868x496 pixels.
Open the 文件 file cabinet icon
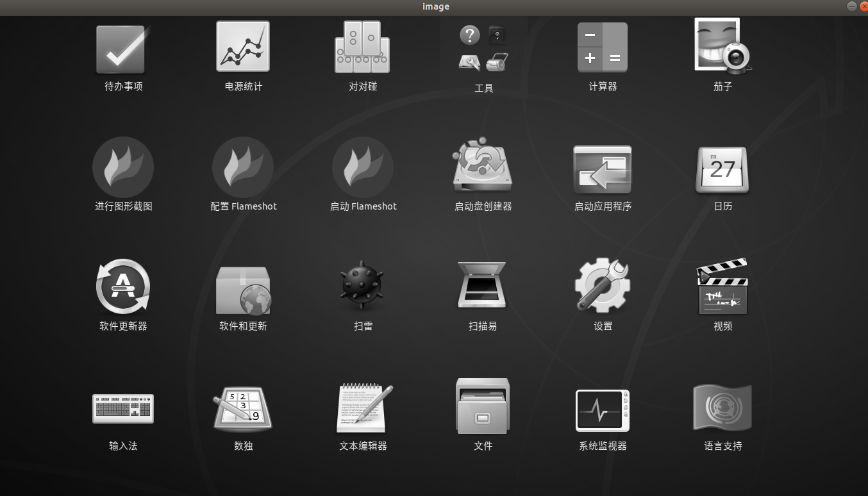point(483,406)
